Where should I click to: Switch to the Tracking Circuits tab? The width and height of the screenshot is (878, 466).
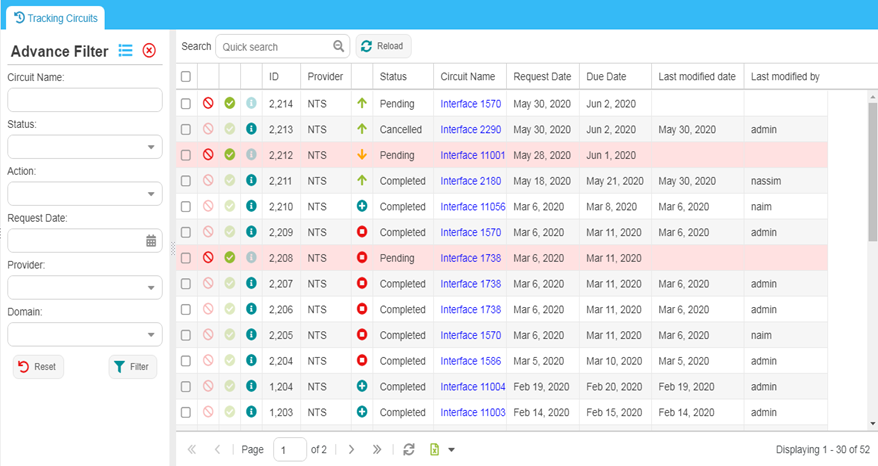click(x=56, y=18)
